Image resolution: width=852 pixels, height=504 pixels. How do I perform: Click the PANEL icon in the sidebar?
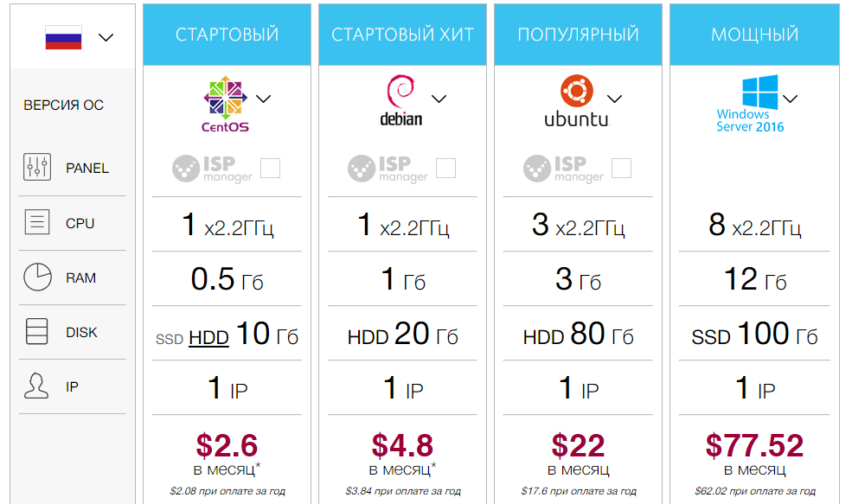(36, 168)
